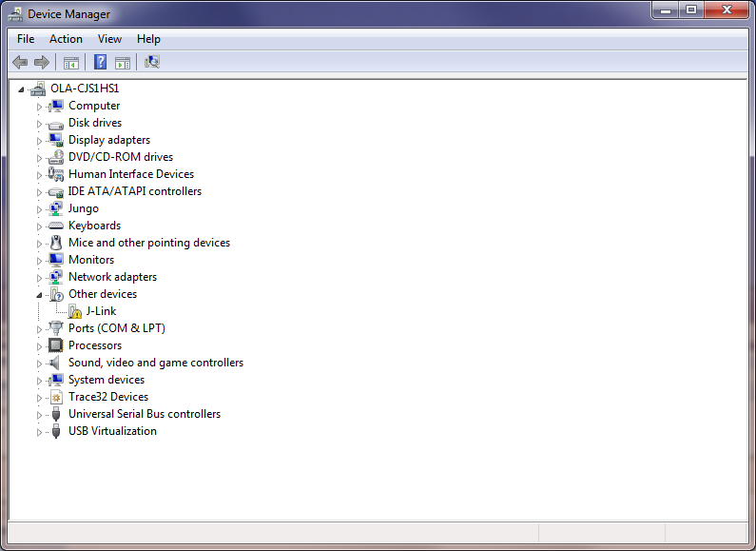Viewport: 756px width, 551px height.
Task: Select Sound, video and game controllers label
Action: pyautogui.click(x=156, y=363)
